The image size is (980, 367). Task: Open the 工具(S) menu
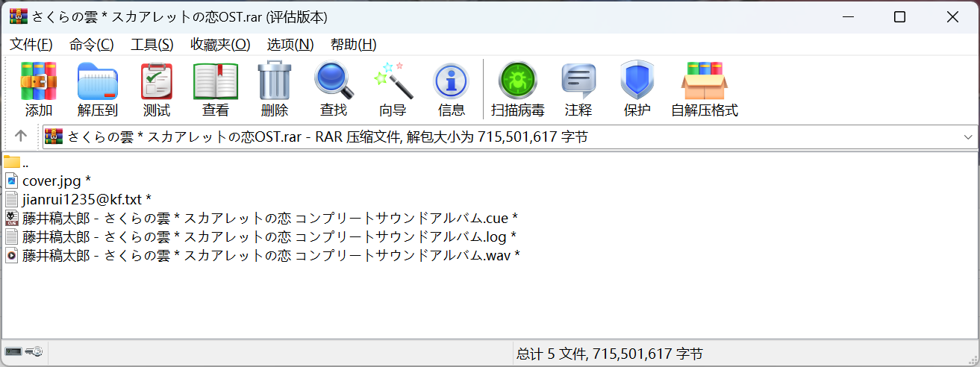tap(152, 44)
